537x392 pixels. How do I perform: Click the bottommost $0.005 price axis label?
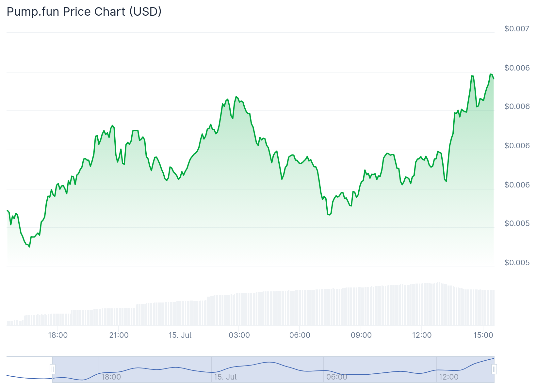(x=517, y=263)
